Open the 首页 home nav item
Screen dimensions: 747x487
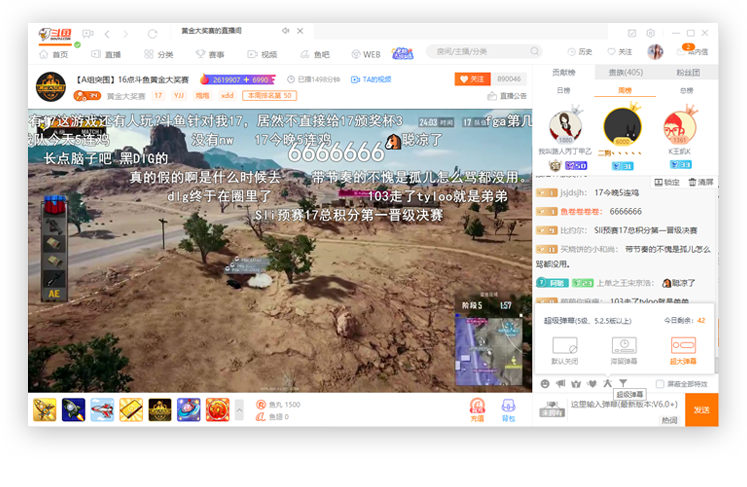[53, 54]
